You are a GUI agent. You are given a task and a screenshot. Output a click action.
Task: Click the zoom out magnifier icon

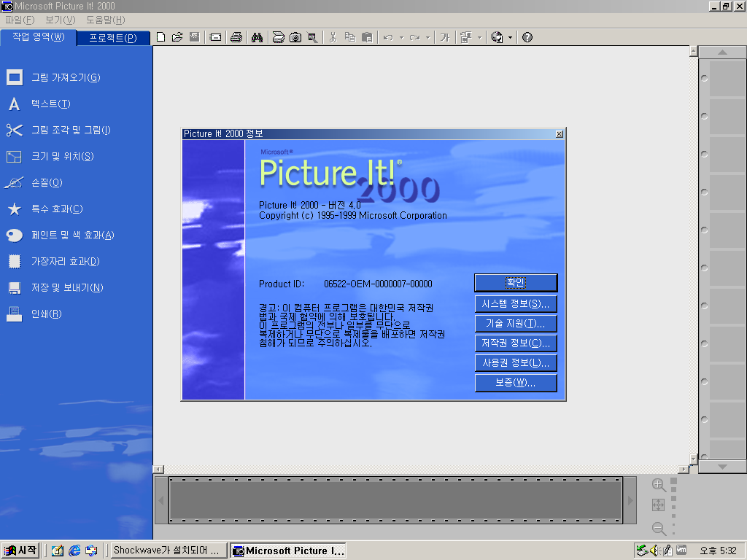click(659, 528)
